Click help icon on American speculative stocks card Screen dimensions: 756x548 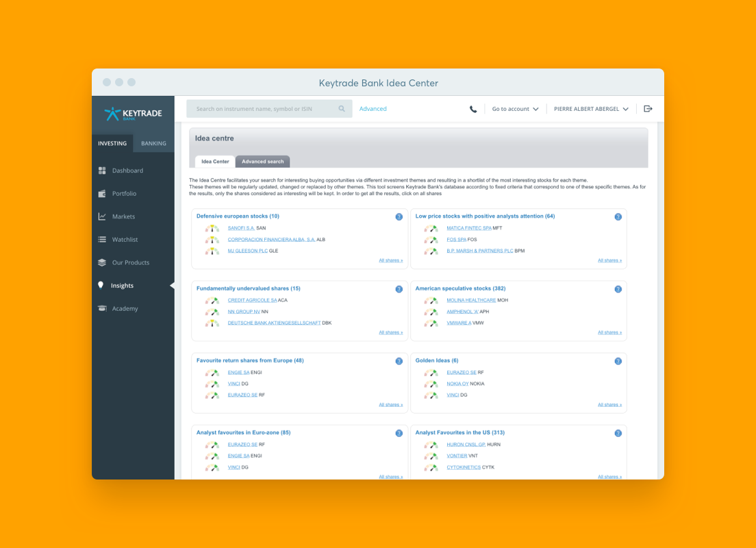point(618,289)
